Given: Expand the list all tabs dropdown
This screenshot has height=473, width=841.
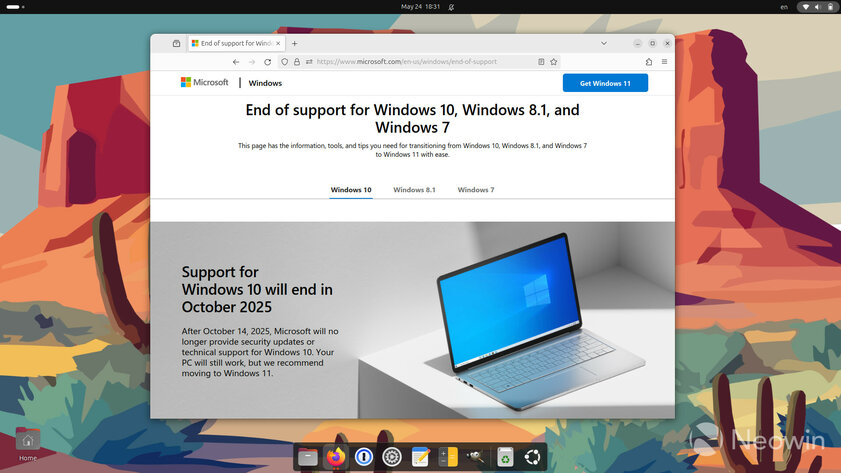Looking at the screenshot, I should [604, 43].
